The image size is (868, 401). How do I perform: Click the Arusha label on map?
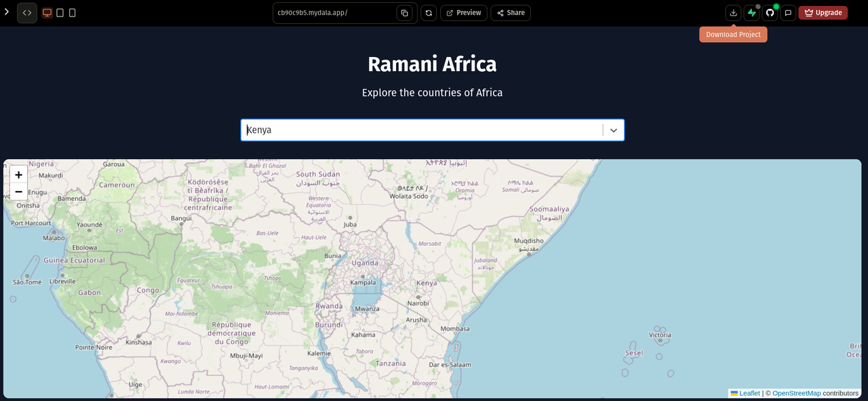(416, 320)
